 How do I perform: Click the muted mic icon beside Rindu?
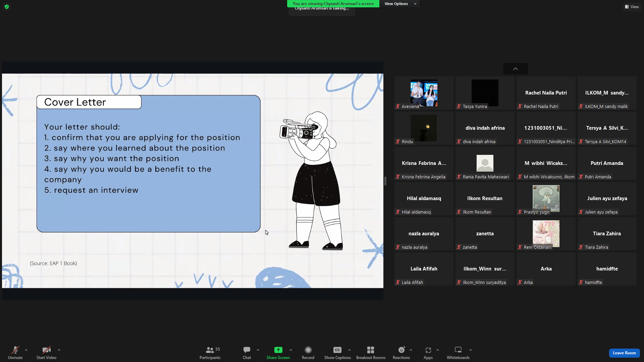coord(398,141)
